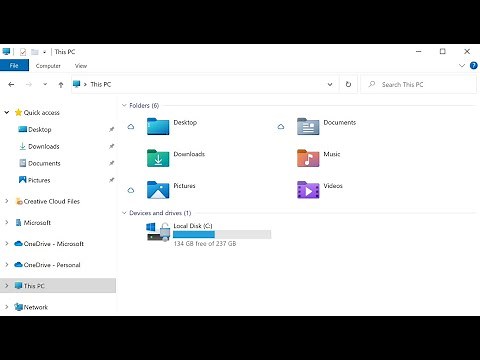Screen dimensions: 480x360
Task: Open the address bar history dropdown
Action: (x=330, y=84)
